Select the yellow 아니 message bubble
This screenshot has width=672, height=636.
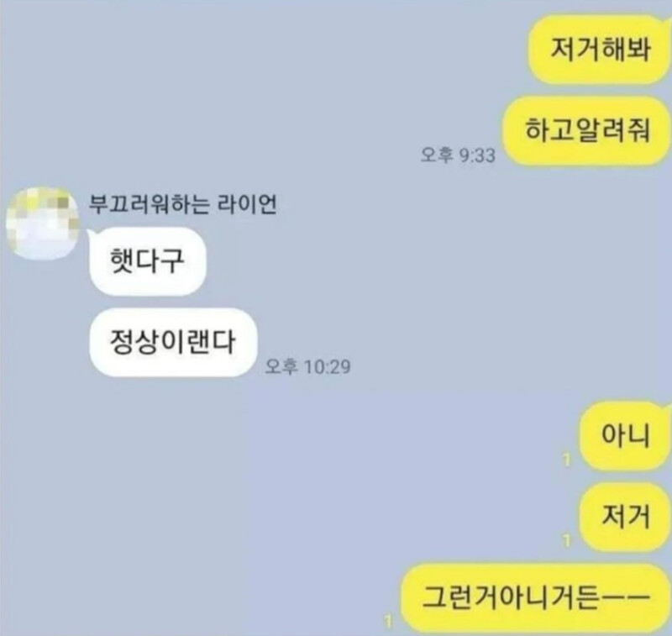click(x=625, y=436)
